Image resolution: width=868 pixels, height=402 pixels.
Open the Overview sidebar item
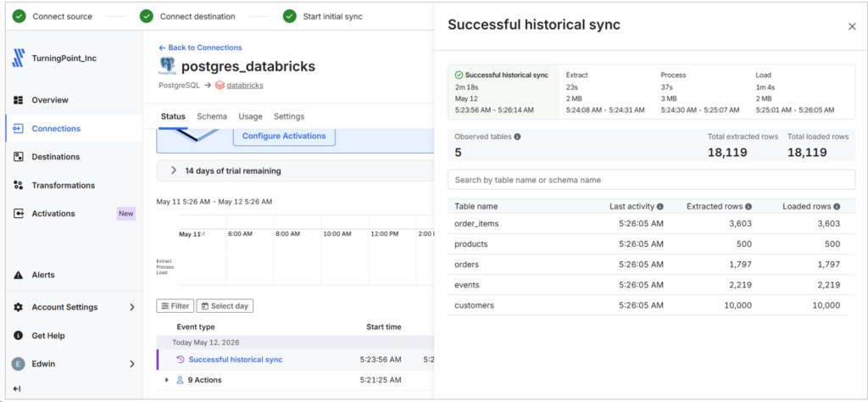50,100
